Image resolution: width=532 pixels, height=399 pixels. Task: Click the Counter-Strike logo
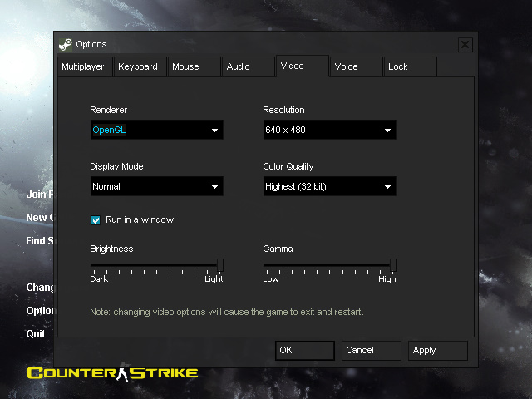click(112, 372)
